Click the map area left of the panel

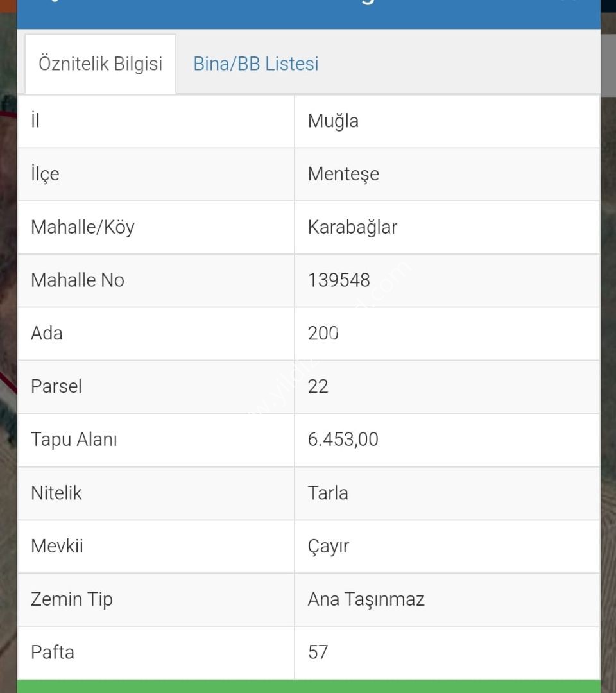(8, 354)
